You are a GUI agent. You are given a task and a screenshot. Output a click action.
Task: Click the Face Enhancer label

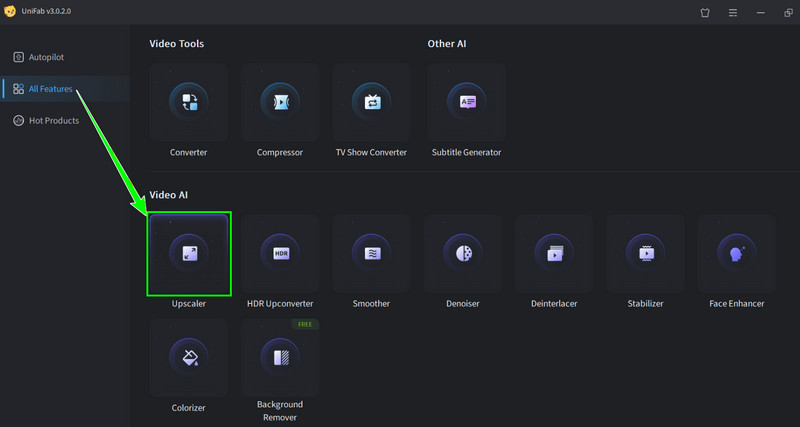(x=737, y=304)
